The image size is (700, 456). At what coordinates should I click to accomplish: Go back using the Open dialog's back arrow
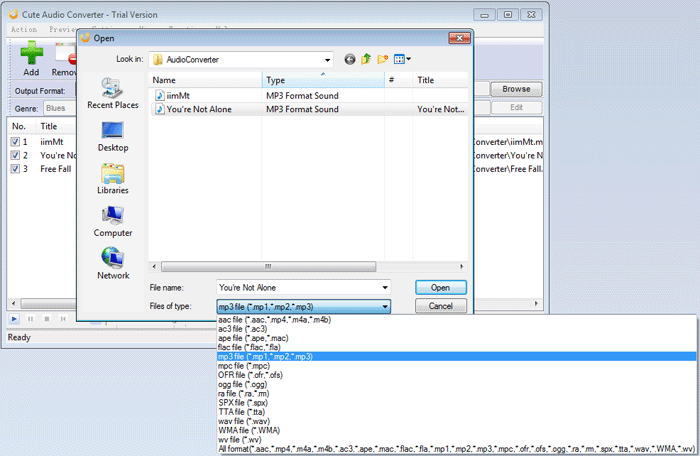point(350,59)
